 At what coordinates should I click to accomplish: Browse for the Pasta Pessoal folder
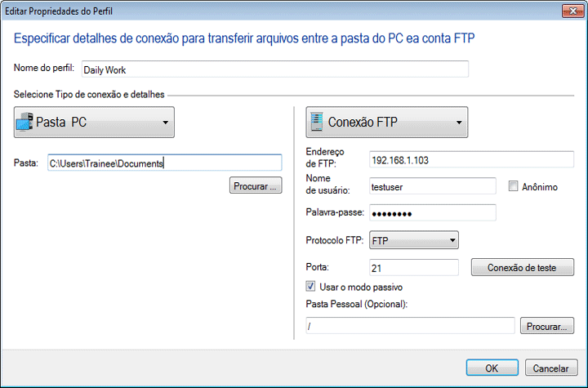pyautogui.click(x=546, y=326)
